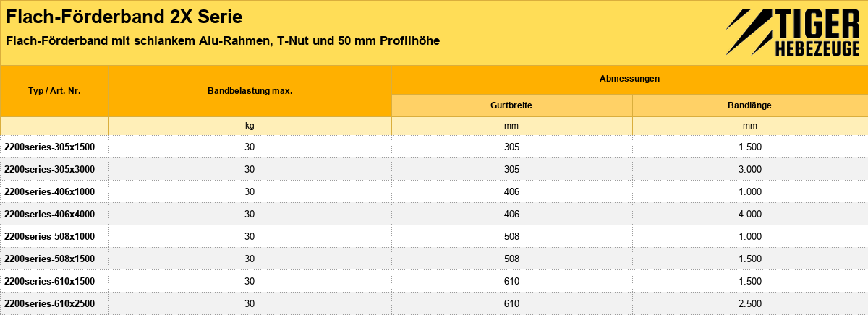This screenshot has height=320, width=868.
Task: Click the Gurtbreite column header
Action: pyautogui.click(x=512, y=105)
